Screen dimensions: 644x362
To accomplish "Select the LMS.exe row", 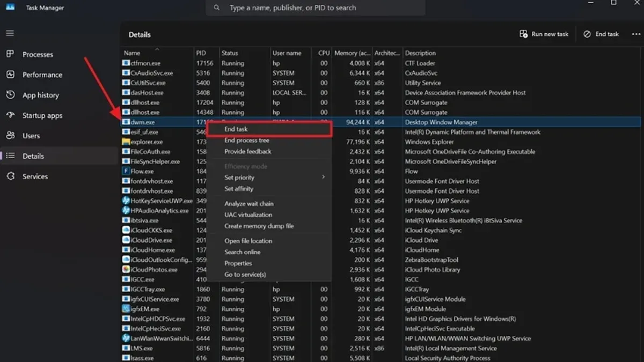I will click(380, 348).
